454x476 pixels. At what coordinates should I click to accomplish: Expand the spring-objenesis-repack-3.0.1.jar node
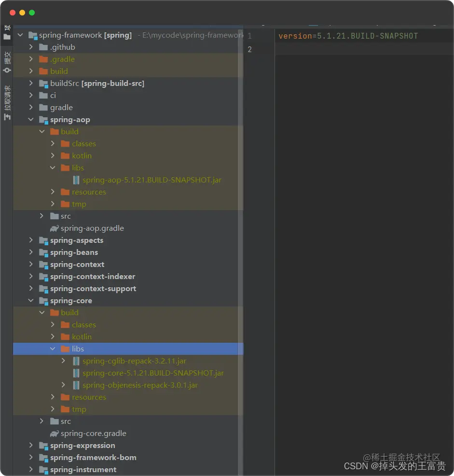coord(63,385)
